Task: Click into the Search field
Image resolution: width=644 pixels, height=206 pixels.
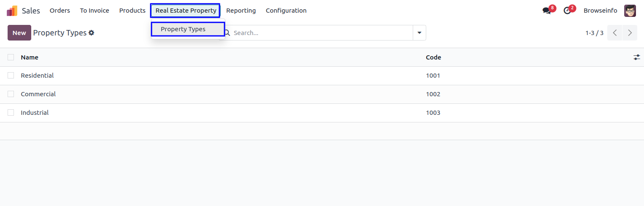Action: tap(321, 33)
